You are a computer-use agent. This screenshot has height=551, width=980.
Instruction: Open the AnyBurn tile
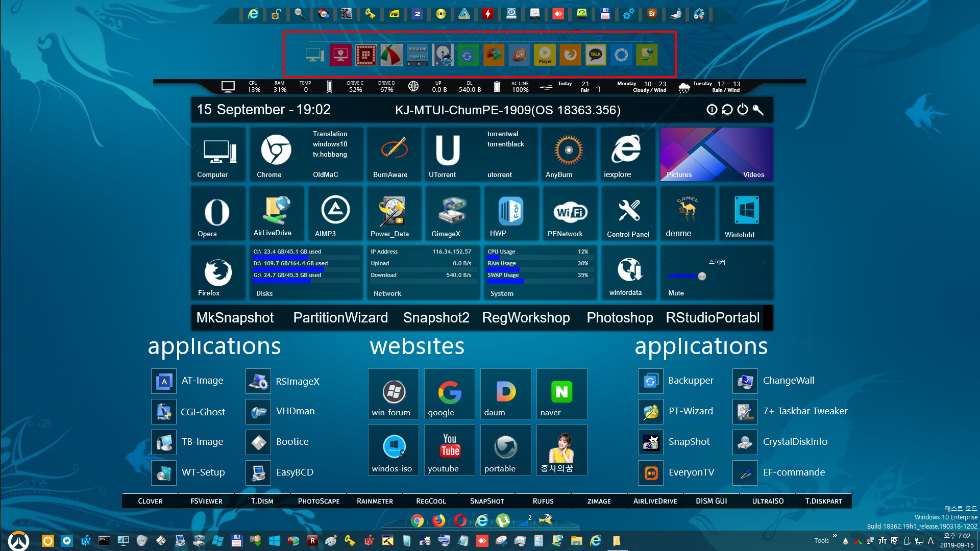tap(568, 154)
